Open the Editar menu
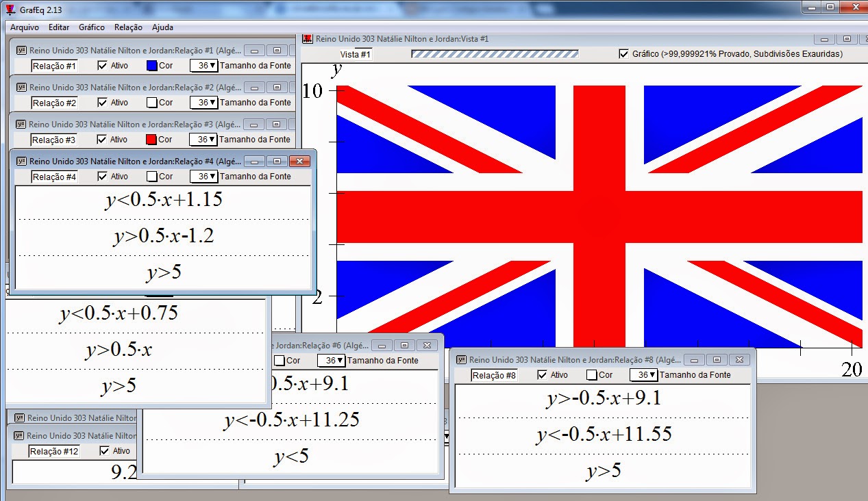868x501 pixels. point(59,27)
